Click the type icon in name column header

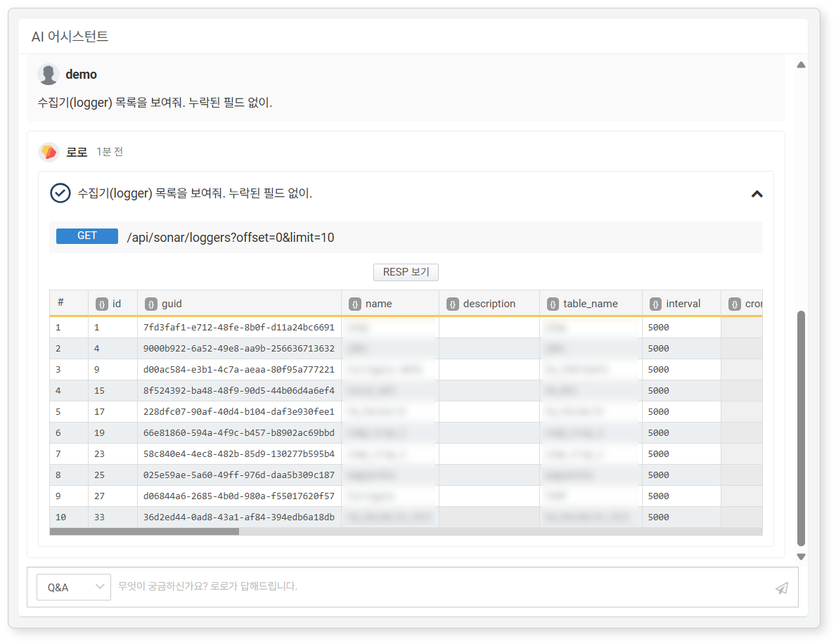(x=354, y=304)
